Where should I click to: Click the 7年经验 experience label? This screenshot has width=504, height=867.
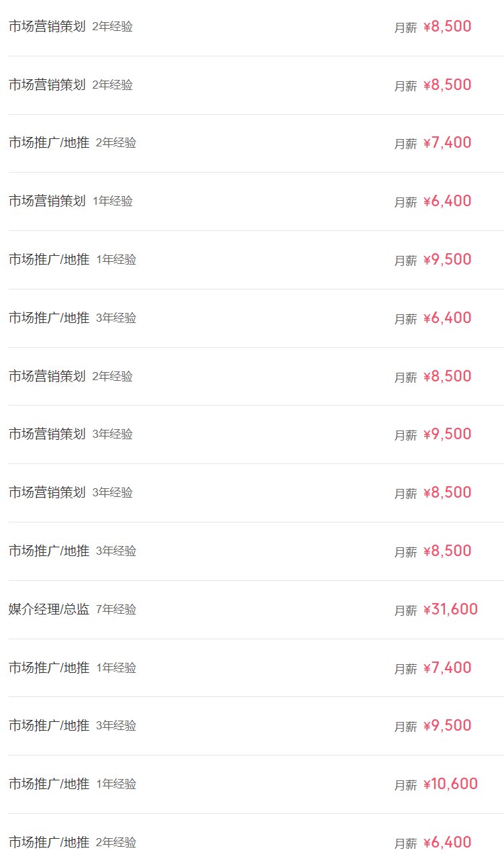coord(116,610)
